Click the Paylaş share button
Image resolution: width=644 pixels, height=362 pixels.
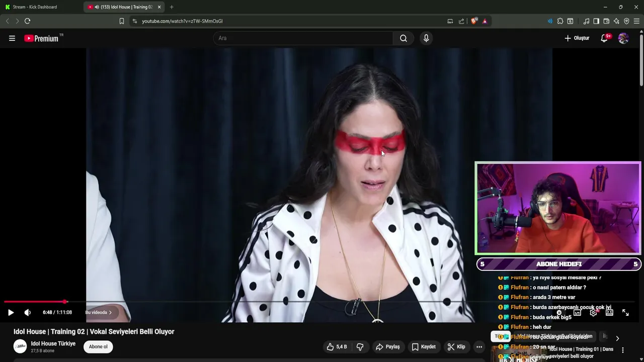tap(387, 347)
